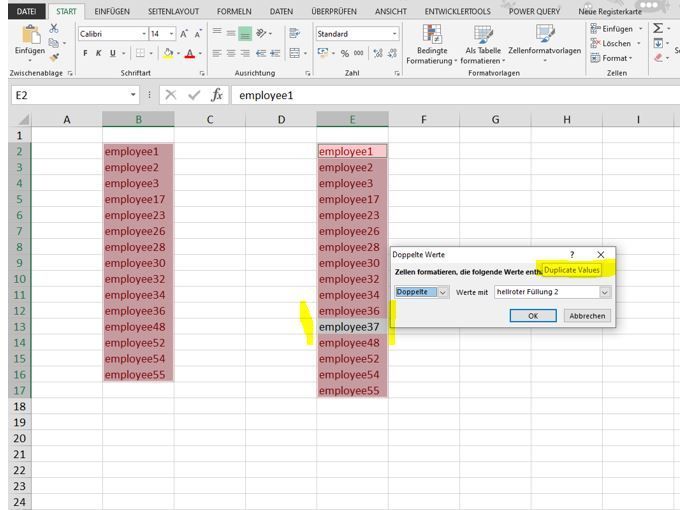Confirm entry with formula bar checkmark

click(x=194, y=95)
